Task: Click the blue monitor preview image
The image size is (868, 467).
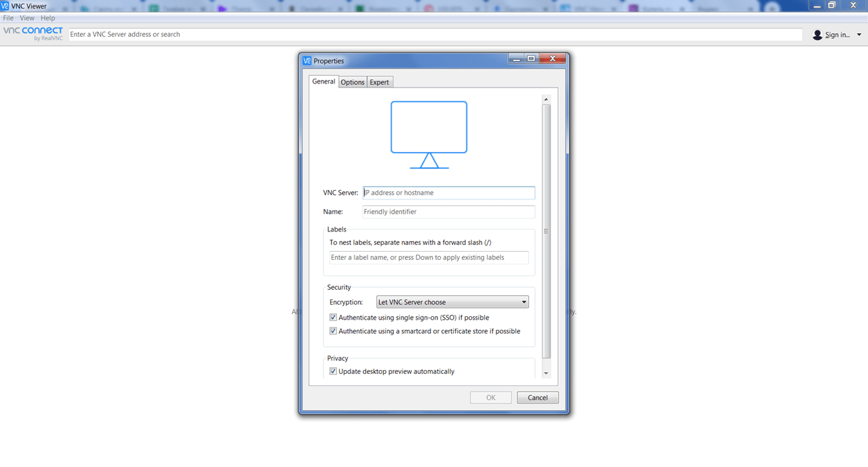Action: tap(429, 134)
